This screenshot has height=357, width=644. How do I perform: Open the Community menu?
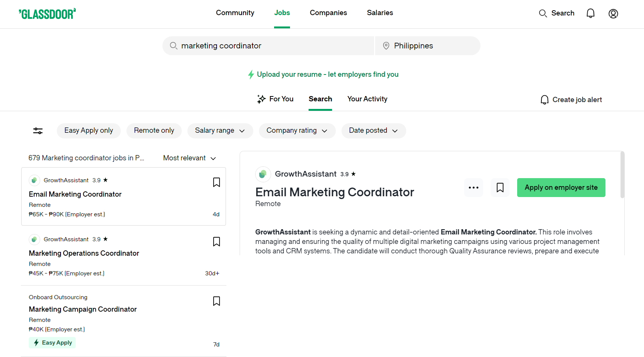235,13
